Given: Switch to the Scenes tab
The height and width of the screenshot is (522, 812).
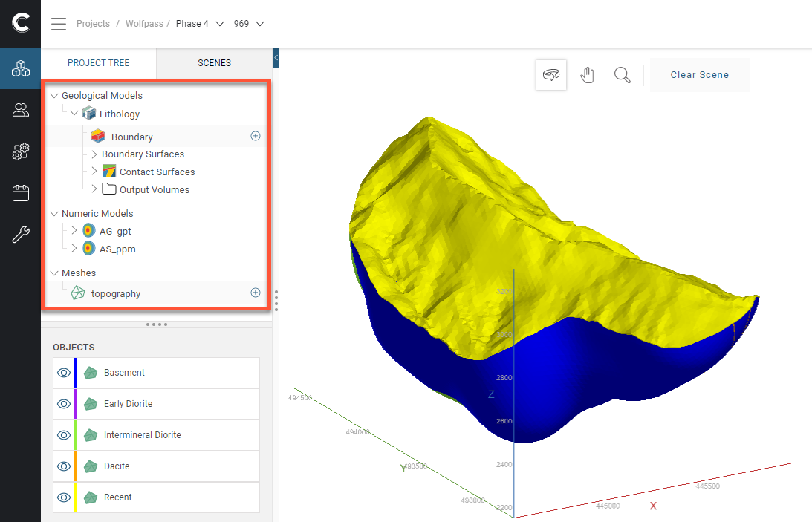Looking at the screenshot, I should click(214, 63).
